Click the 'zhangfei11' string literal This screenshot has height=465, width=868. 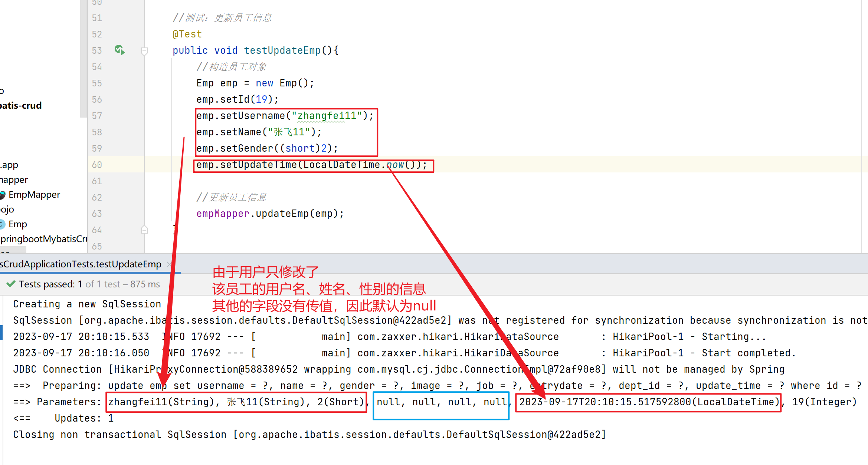[327, 116]
